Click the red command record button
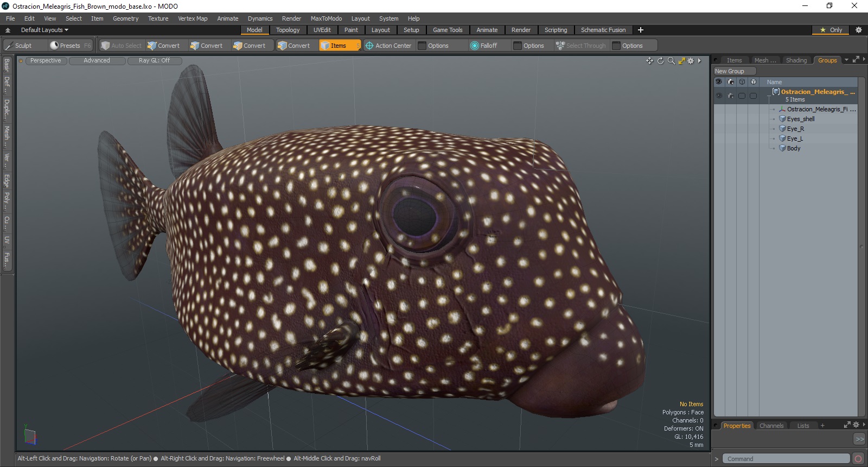The width and height of the screenshot is (868, 467). 858,459
